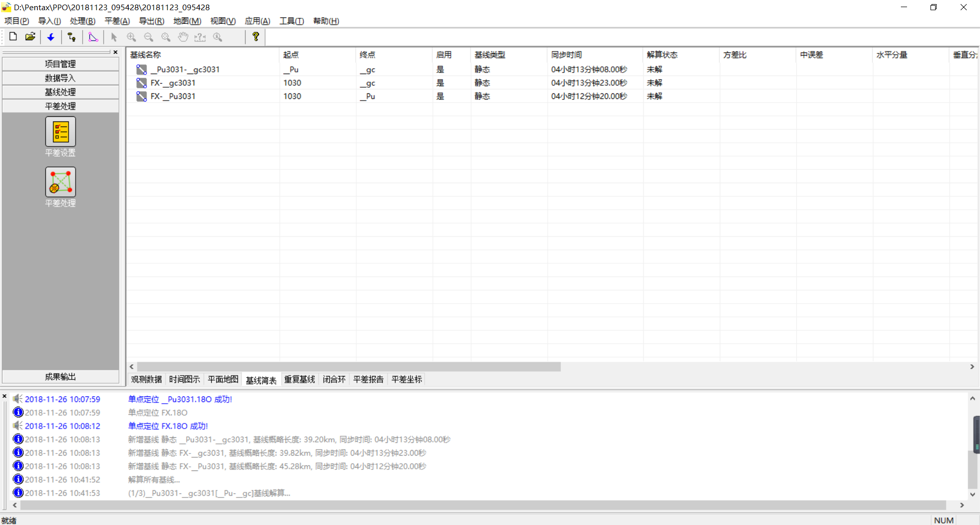Open the 导出(R) menu
This screenshot has width=980, height=525.
(x=152, y=21)
